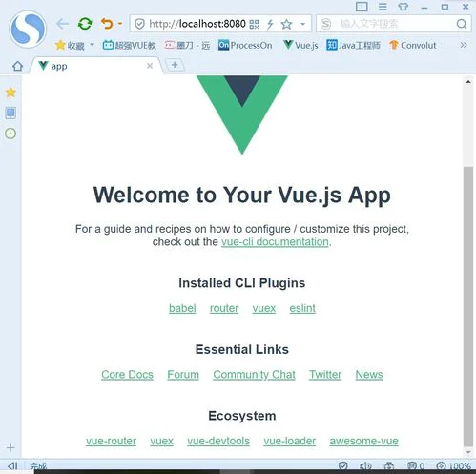This screenshot has height=474, width=476.
Task: Add a sidebar app with the plus icon
Action: pyautogui.click(x=10, y=448)
